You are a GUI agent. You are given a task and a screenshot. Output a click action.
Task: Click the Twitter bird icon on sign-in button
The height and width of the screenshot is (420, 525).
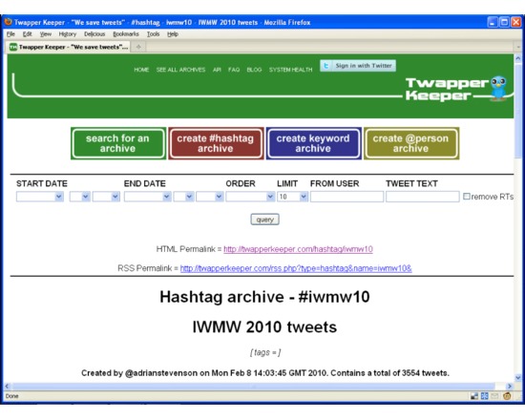click(x=326, y=66)
